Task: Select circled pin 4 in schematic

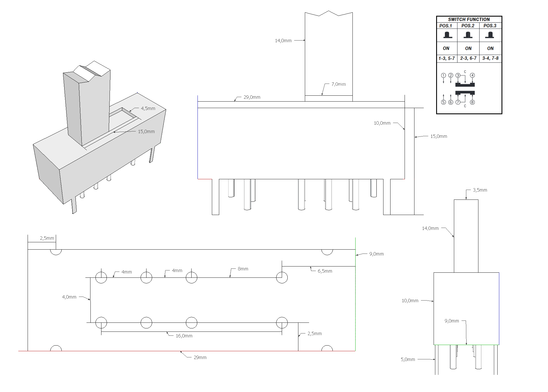Action: pos(472,75)
